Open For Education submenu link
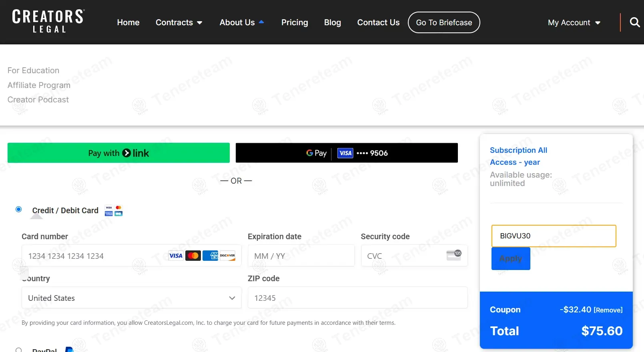 [x=33, y=70]
